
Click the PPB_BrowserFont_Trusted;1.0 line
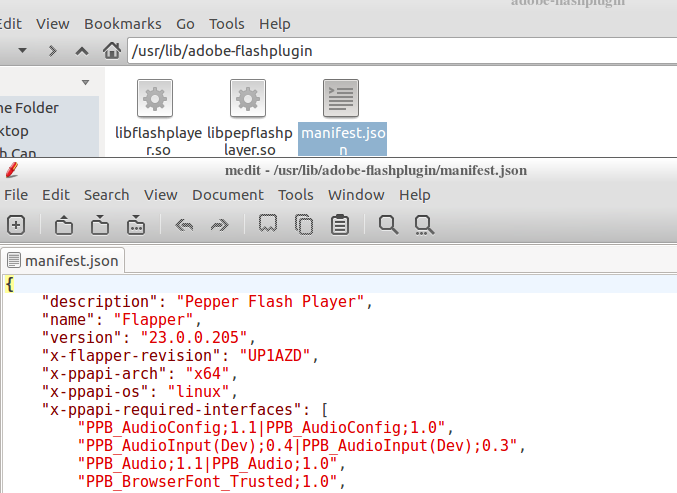[x=211, y=482]
